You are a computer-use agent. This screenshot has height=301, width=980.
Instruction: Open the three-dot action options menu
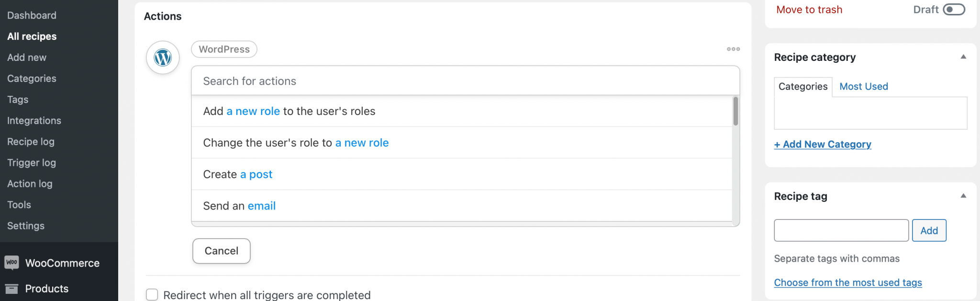(x=733, y=49)
